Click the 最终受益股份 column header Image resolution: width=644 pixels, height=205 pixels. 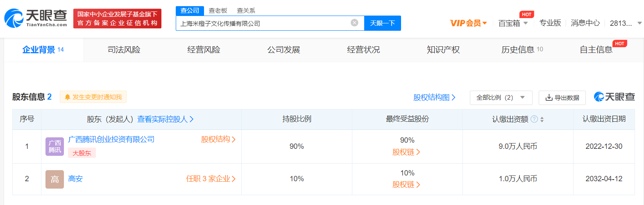[407, 119]
